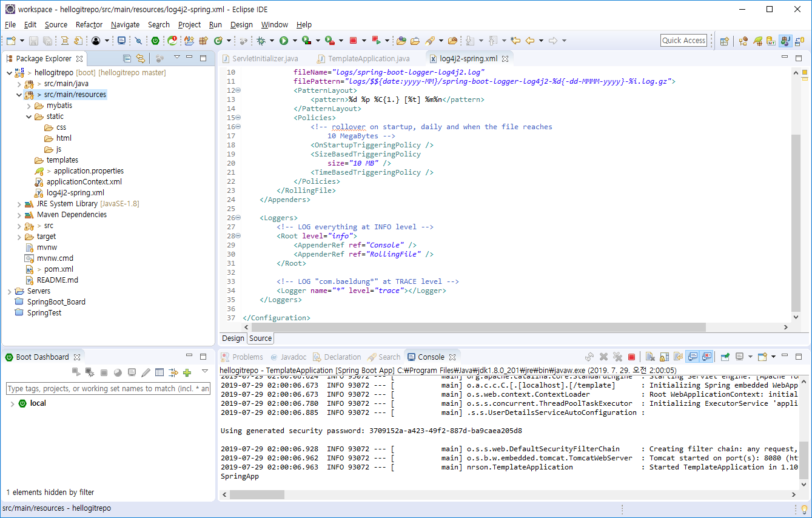Click the Boot Dashboard filter text box

coord(108,388)
